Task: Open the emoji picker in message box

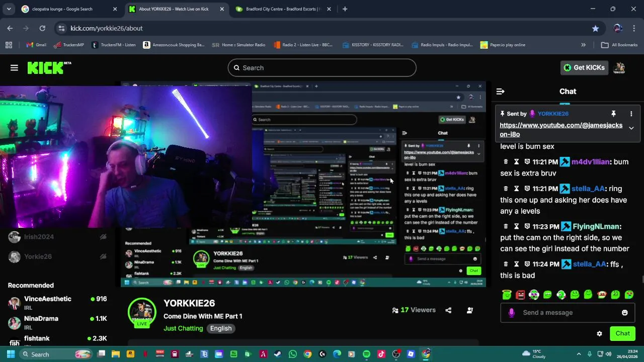Action: [624, 313]
